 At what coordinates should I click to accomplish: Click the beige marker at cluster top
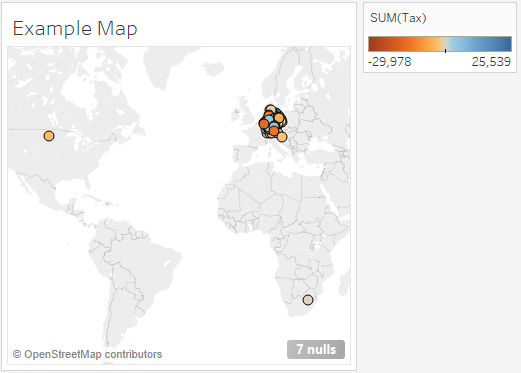click(271, 109)
